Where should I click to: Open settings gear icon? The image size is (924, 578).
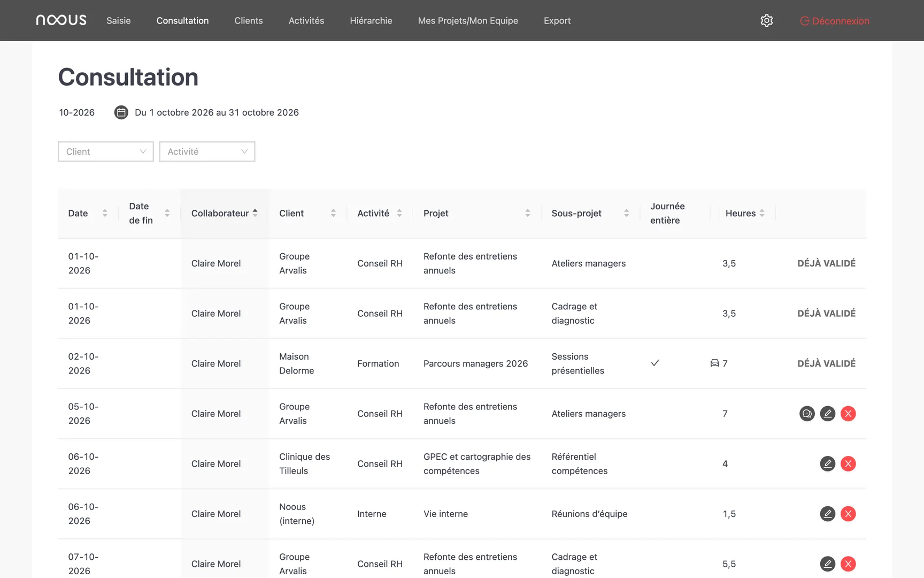767,20
